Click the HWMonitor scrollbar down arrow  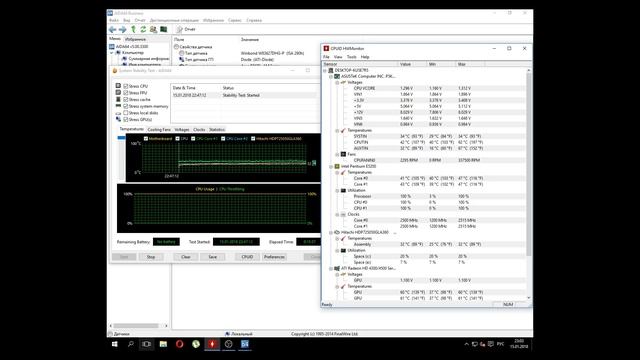pyautogui.click(x=529, y=298)
